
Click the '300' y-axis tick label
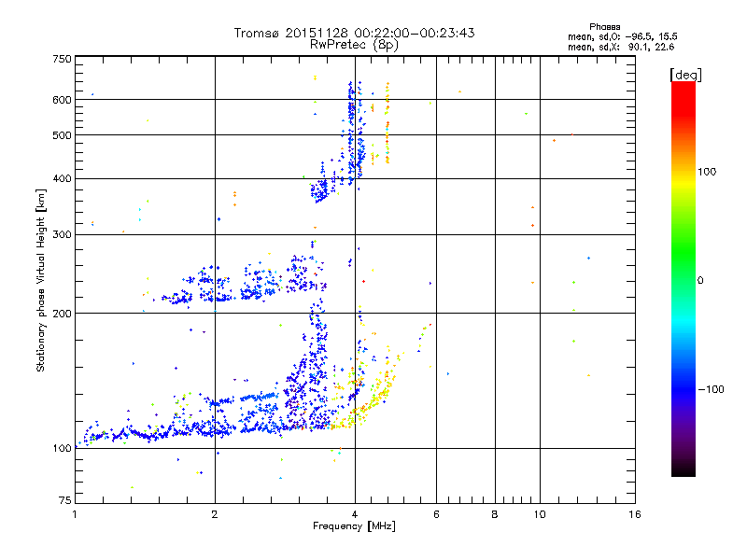click(x=62, y=234)
